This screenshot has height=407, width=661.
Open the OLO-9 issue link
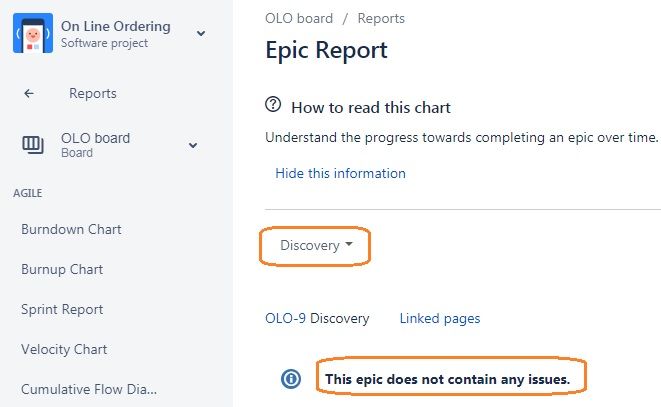coord(285,318)
